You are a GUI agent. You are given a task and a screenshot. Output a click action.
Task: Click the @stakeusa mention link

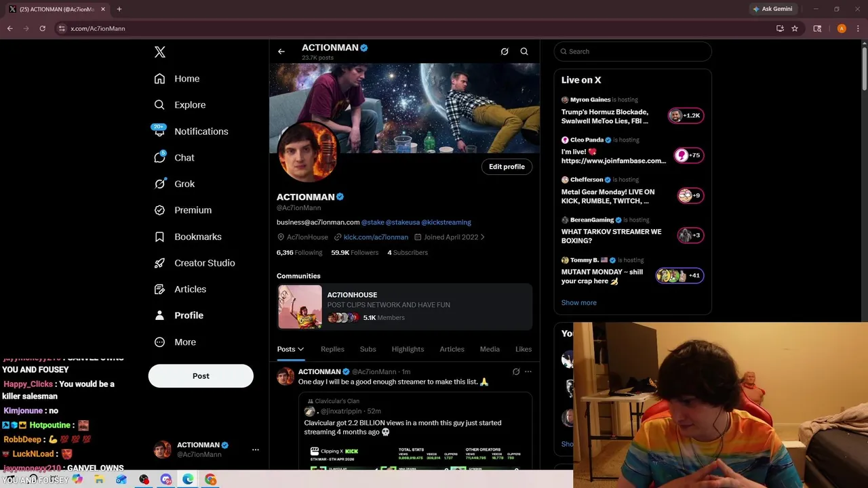point(402,222)
